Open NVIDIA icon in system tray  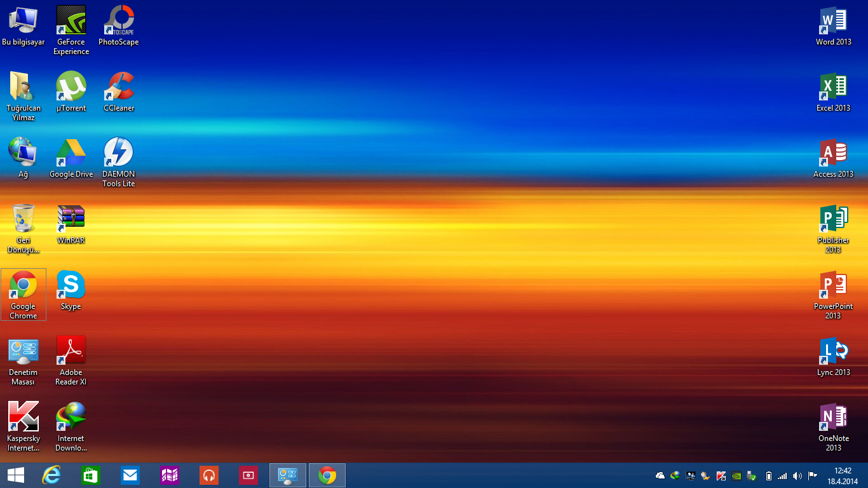coord(736,475)
